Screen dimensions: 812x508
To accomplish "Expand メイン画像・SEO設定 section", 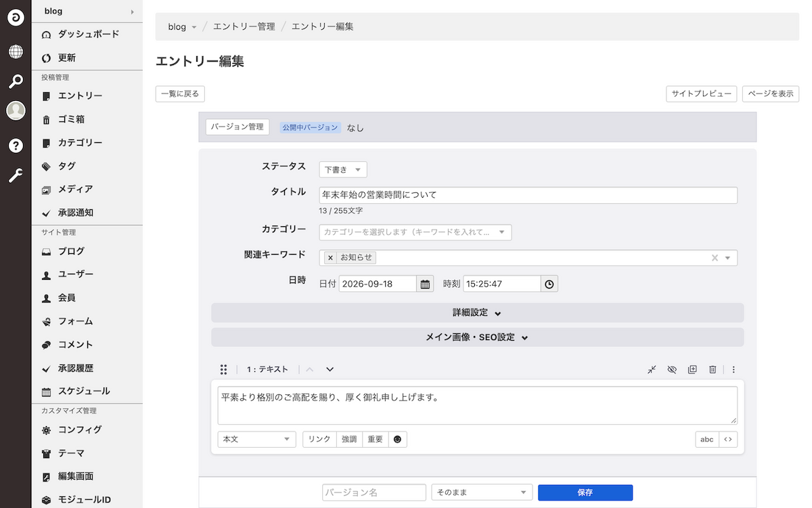I will click(x=478, y=337).
